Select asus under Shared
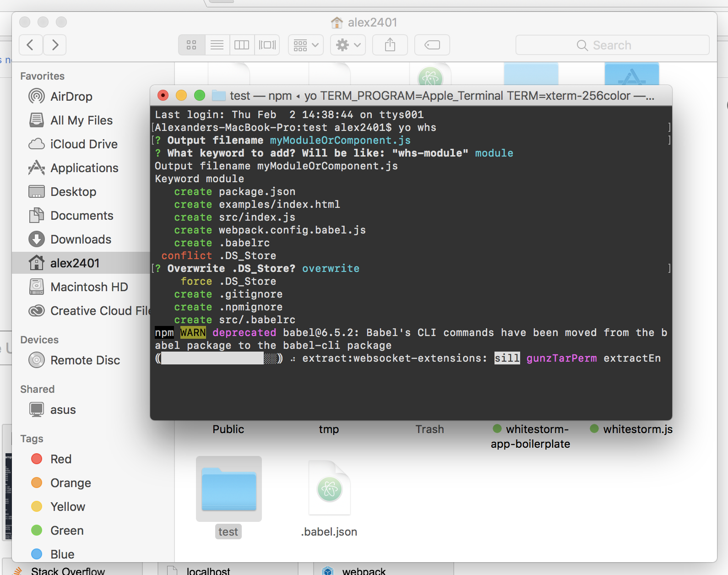 pos(81,410)
